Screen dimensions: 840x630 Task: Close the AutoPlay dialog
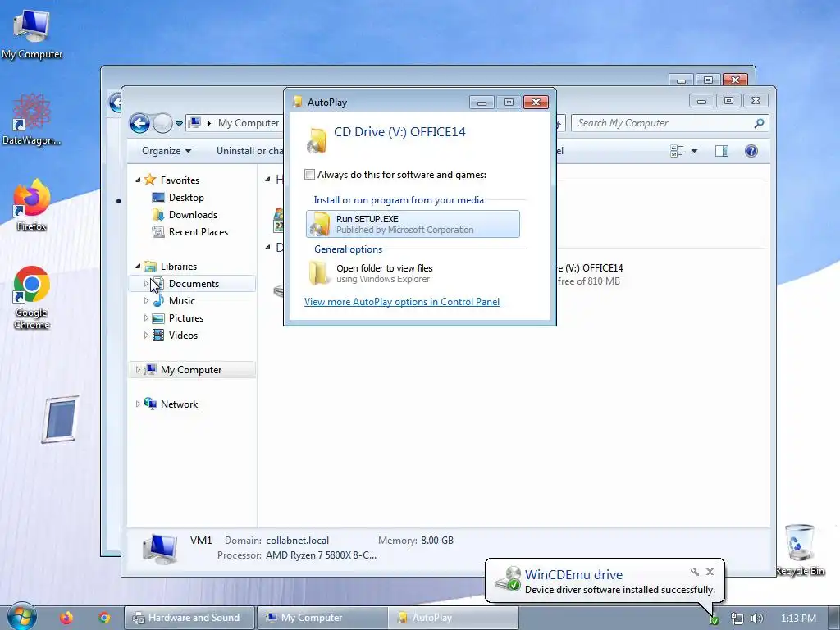click(536, 103)
